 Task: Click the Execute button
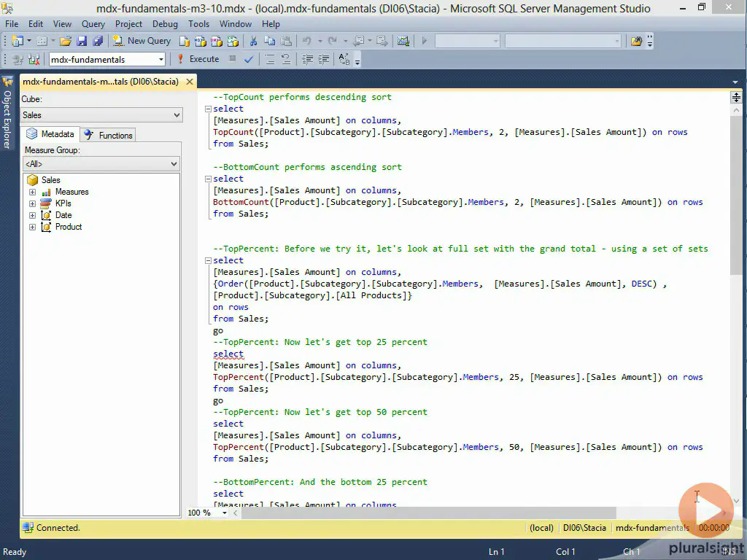pyautogui.click(x=198, y=59)
